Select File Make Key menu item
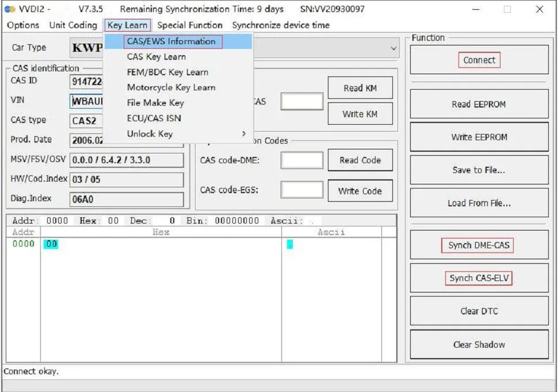Screen dimensions: 558x392 tap(155, 103)
